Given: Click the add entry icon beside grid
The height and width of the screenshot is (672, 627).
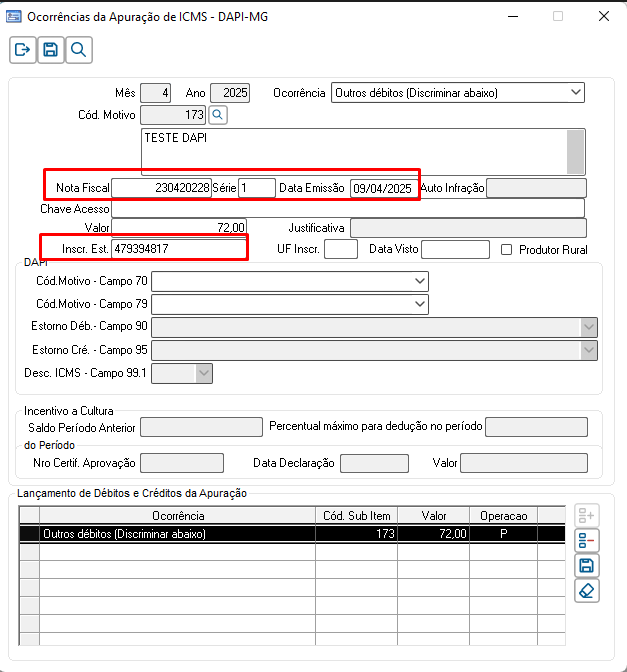Looking at the screenshot, I should pyautogui.click(x=587, y=515).
